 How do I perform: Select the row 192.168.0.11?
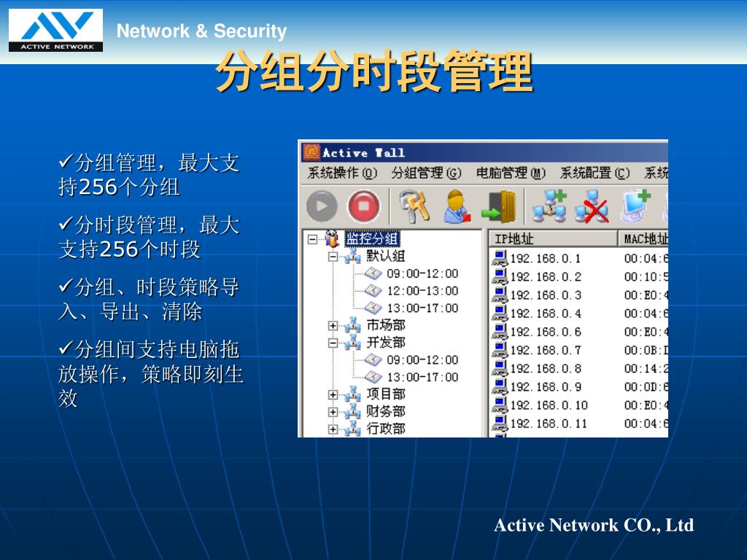coord(579,424)
